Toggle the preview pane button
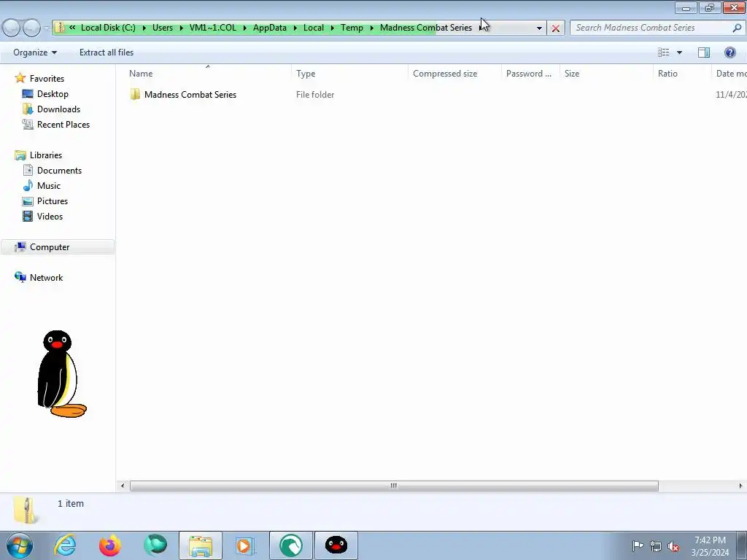This screenshot has width=747, height=560. [x=704, y=52]
